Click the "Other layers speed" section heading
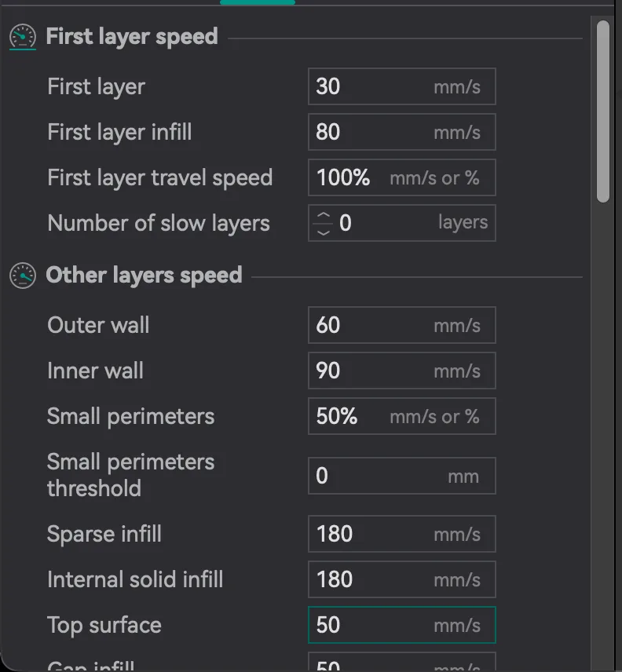 [144, 275]
